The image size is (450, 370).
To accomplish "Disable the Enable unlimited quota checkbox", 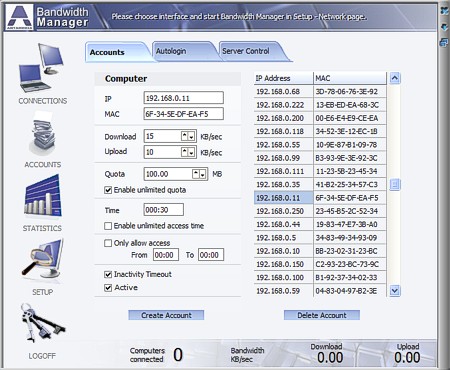I will coord(108,190).
